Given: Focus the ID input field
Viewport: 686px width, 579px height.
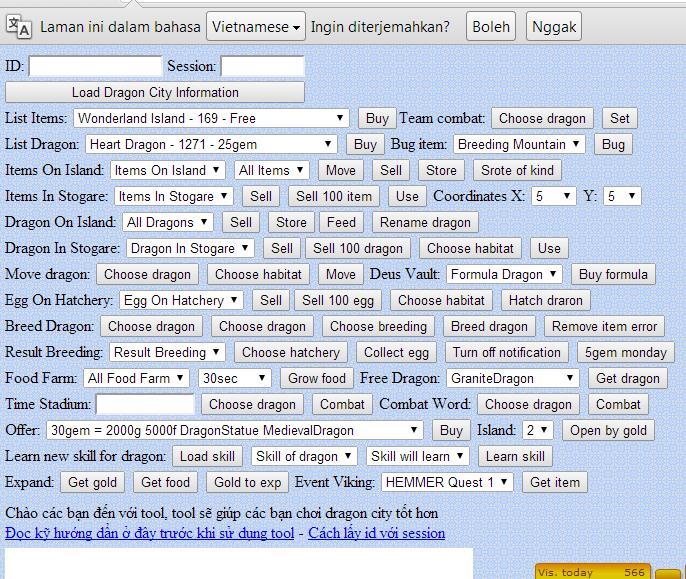Looking at the screenshot, I should tap(95, 66).
